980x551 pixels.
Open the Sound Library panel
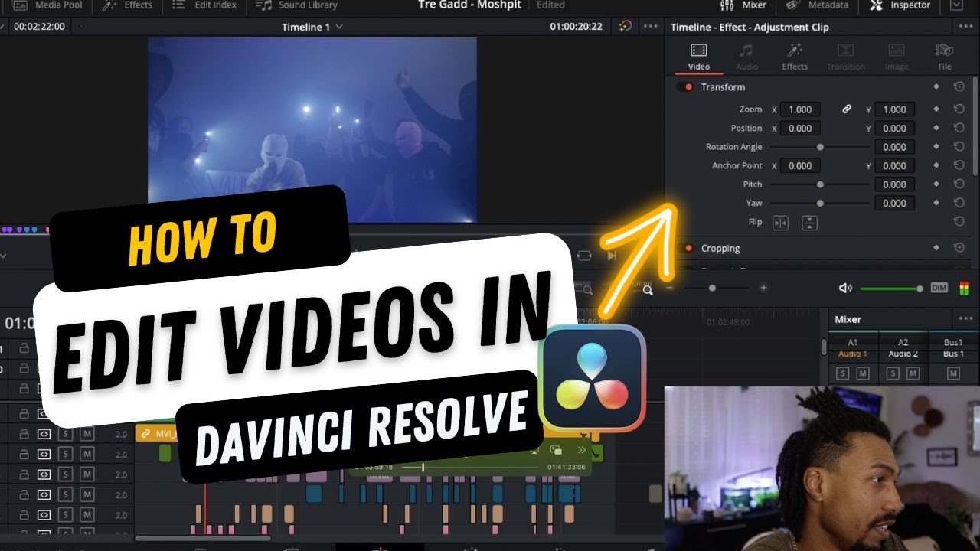[296, 5]
